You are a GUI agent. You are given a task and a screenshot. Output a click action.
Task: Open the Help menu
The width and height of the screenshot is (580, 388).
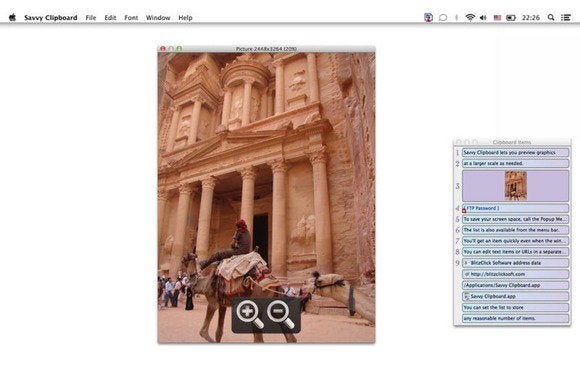pos(185,17)
